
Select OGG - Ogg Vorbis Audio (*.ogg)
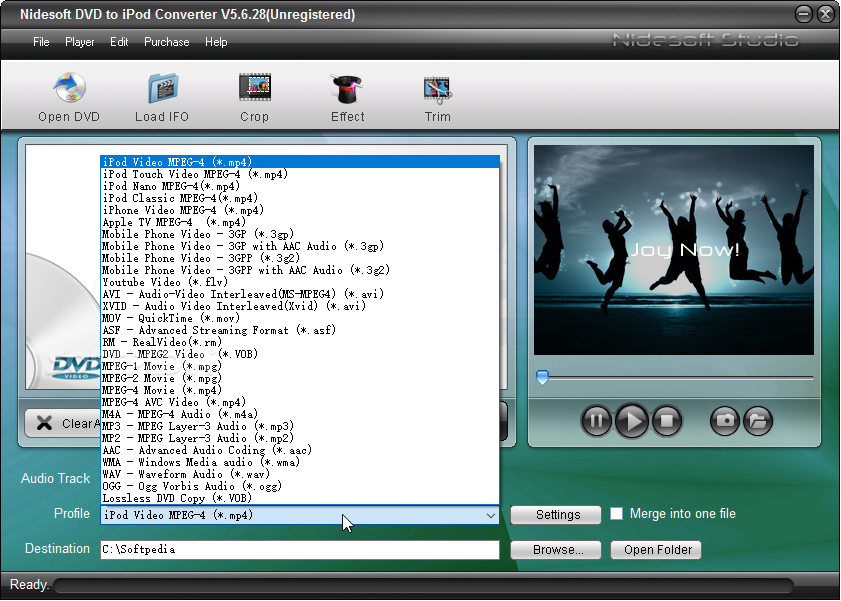point(300,486)
